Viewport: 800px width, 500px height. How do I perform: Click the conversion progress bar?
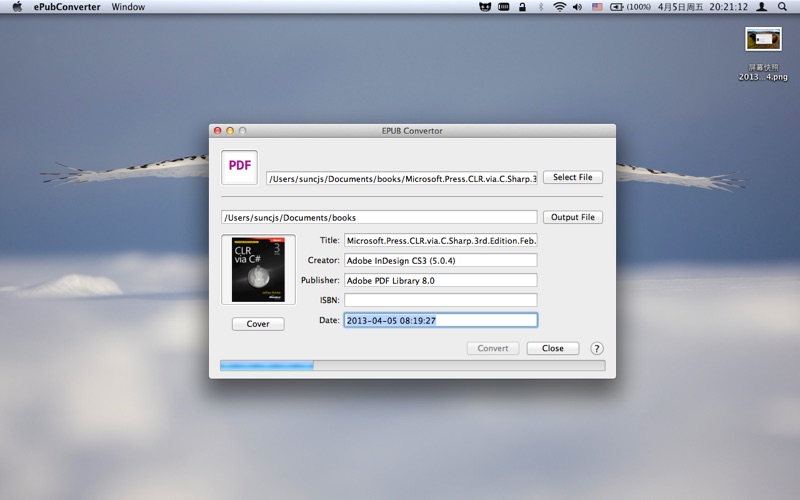(x=413, y=365)
